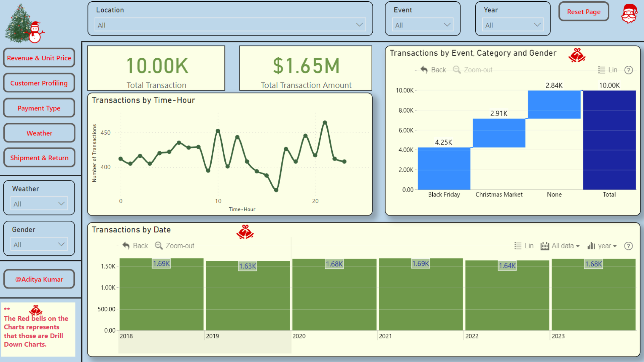Click the 10.00K Total Transaction card
Screen dimensions: 644x362
tap(156, 68)
